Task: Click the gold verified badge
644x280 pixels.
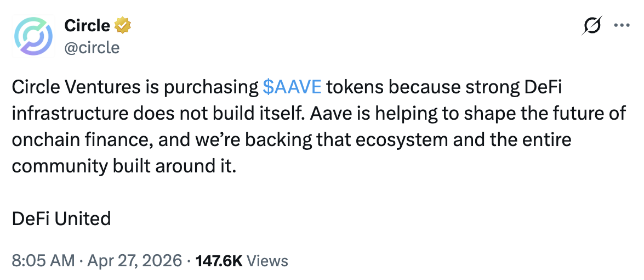Action: click(x=122, y=25)
